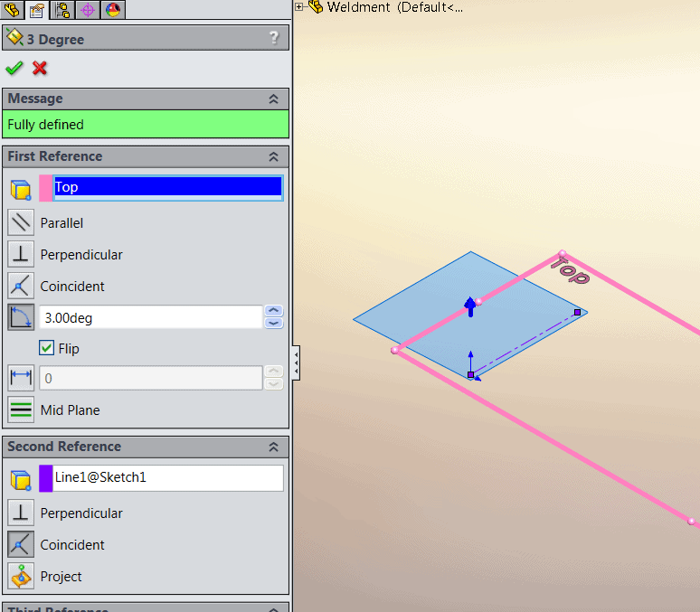Click the purple Second Reference color swatch
700x612 pixels.
(45, 478)
